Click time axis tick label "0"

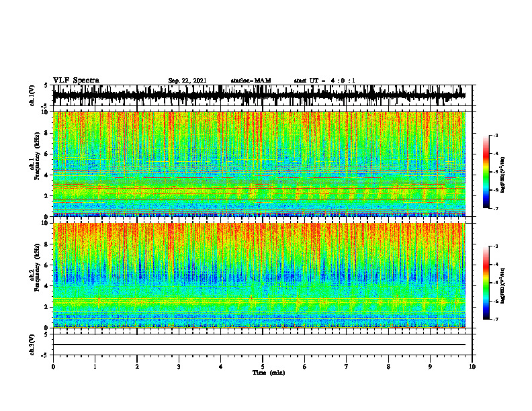click(53, 367)
